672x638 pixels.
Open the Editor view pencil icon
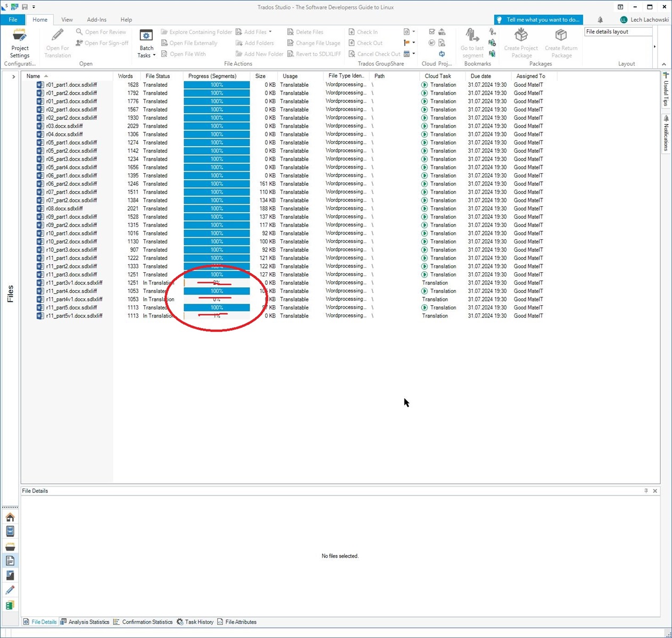point(10,590)
